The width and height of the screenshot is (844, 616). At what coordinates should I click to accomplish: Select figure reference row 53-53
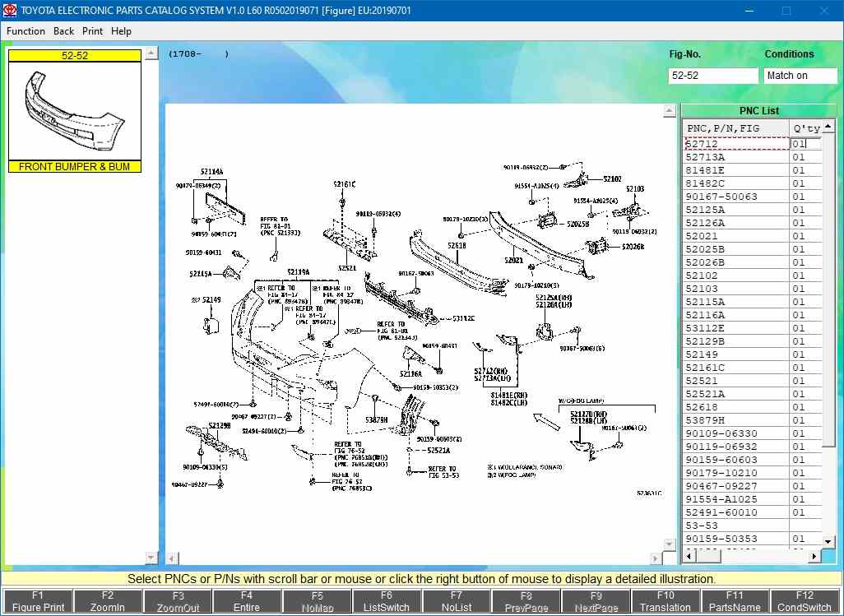[x=753, y=526]
